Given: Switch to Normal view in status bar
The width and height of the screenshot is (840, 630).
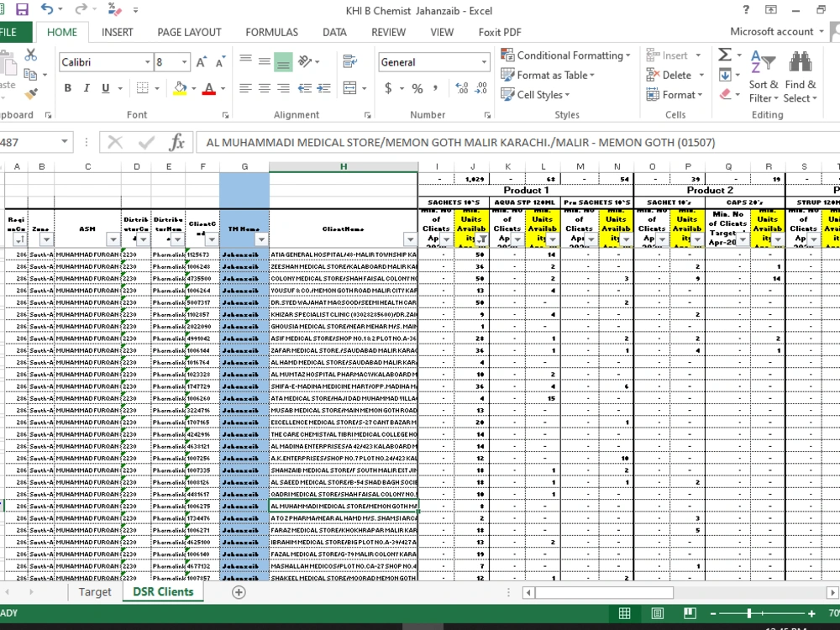Looking at the screenshot, I should [625, 613].
